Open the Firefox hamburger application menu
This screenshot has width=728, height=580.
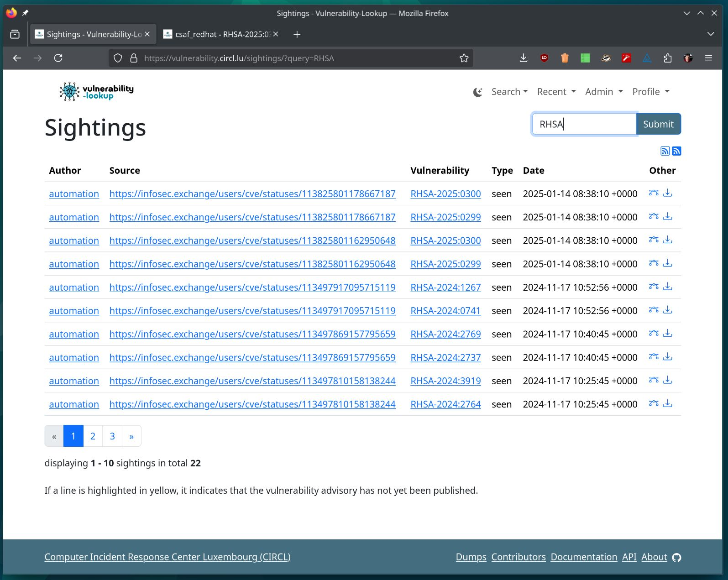click(708, 58)
